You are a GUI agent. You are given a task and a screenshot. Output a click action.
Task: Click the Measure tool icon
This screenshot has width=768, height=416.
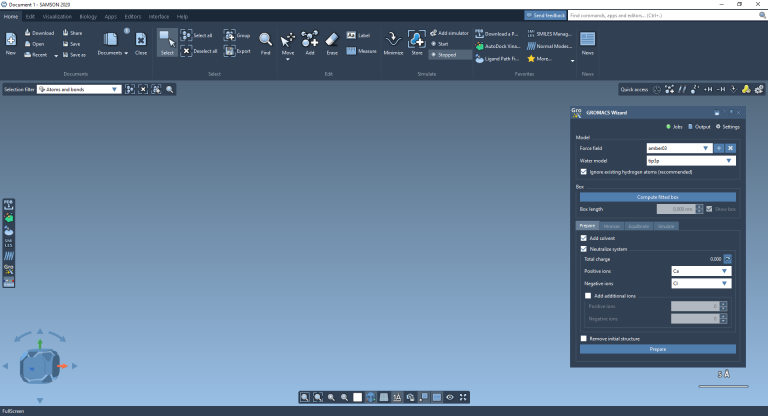coord(351,50)
